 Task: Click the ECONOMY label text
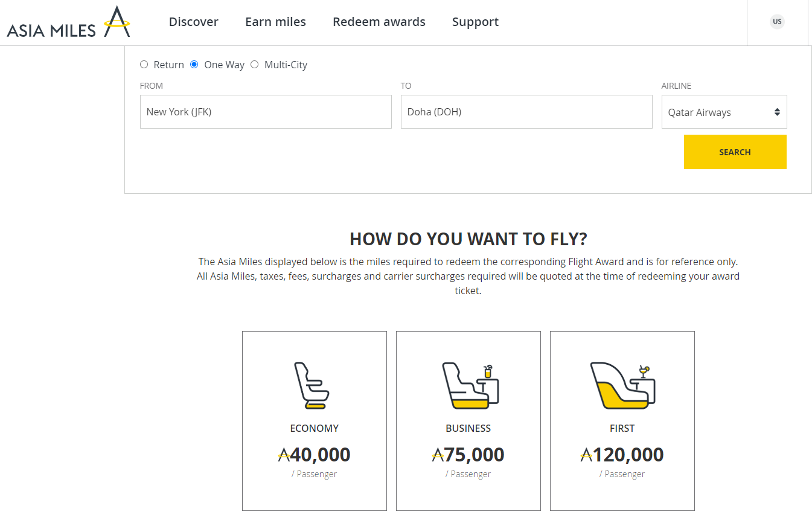tap(315, 428)
